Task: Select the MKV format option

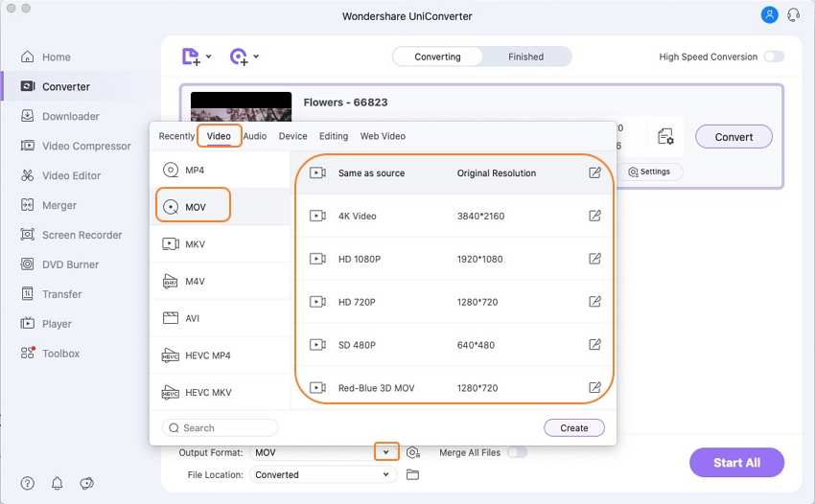Action: [x=195, y=244]
